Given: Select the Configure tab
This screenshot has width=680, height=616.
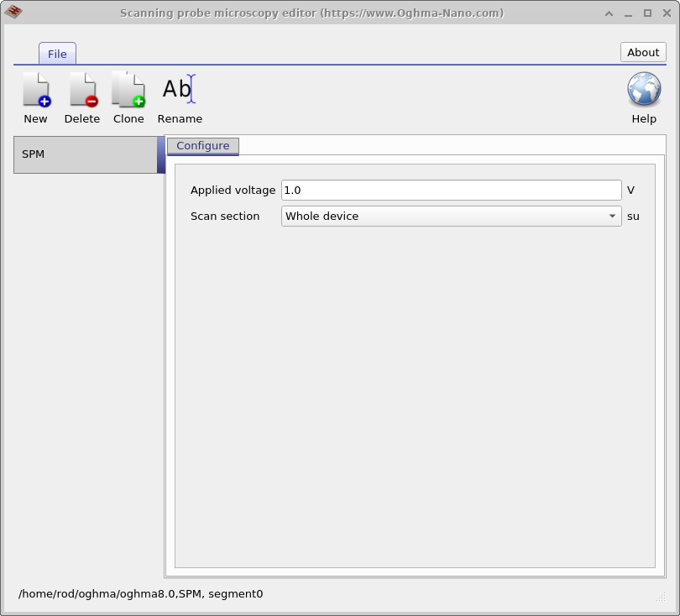Looking at the screenshot, I should (203, 146).
